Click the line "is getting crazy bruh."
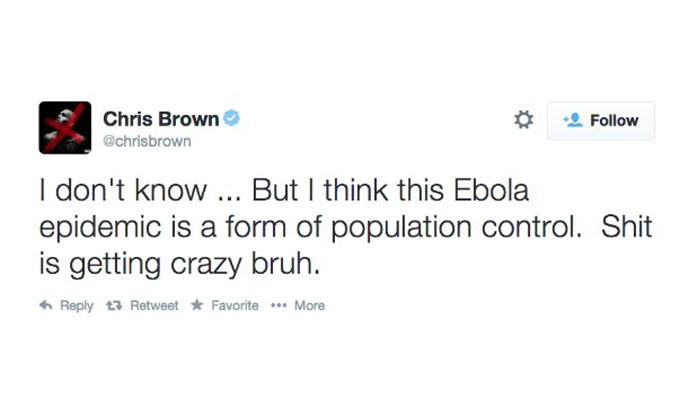This screenshot has height=400, width=680. point(180,265)
